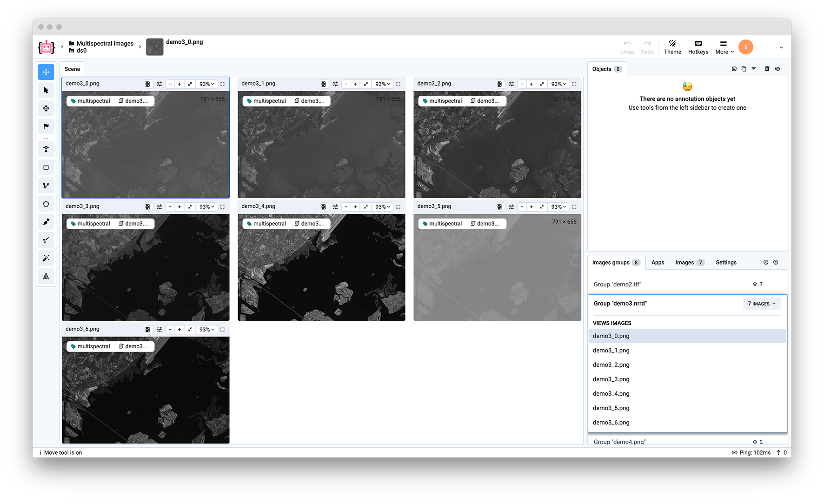Zoom in on demo3_1.png view
Screen dimensions: 824x504
[x=355, y=84]
